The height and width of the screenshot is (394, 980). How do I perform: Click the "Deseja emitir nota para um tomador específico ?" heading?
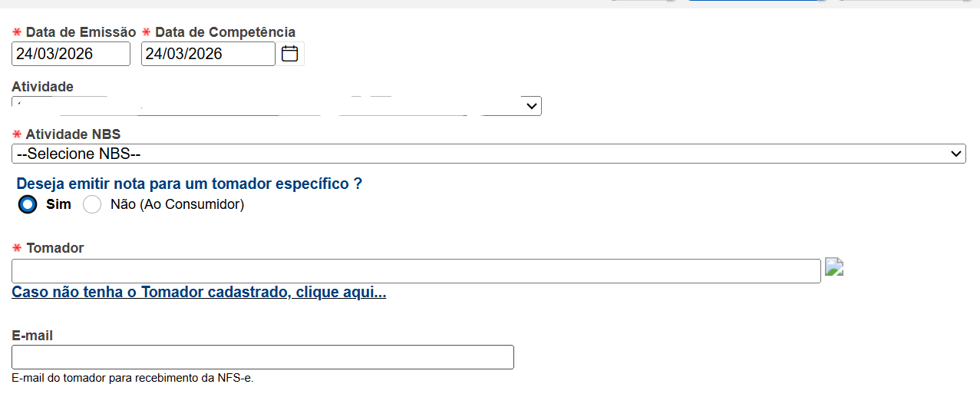click(189, 184)
